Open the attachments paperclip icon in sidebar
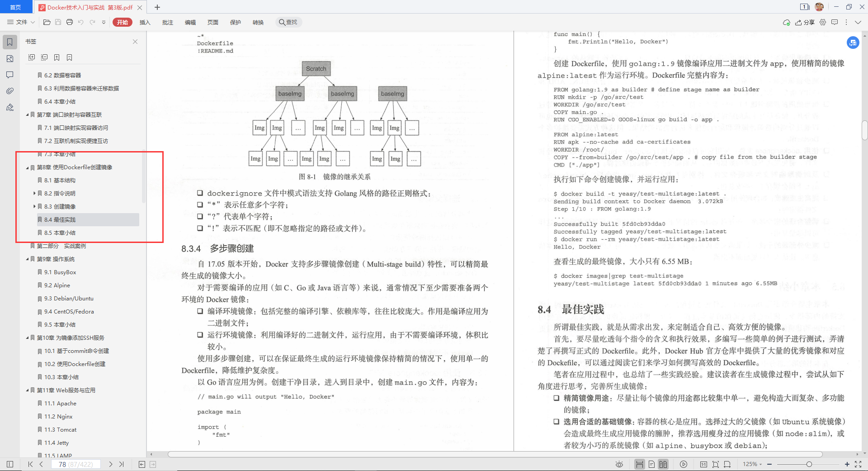Image resolution: width=868 pixels, height=471 pixels. [9, 91]
